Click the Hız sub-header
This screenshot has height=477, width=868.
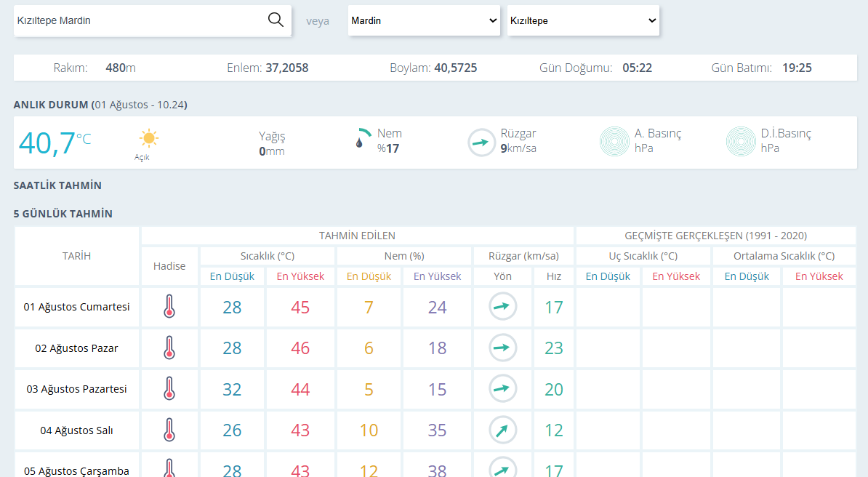point(553,276)
